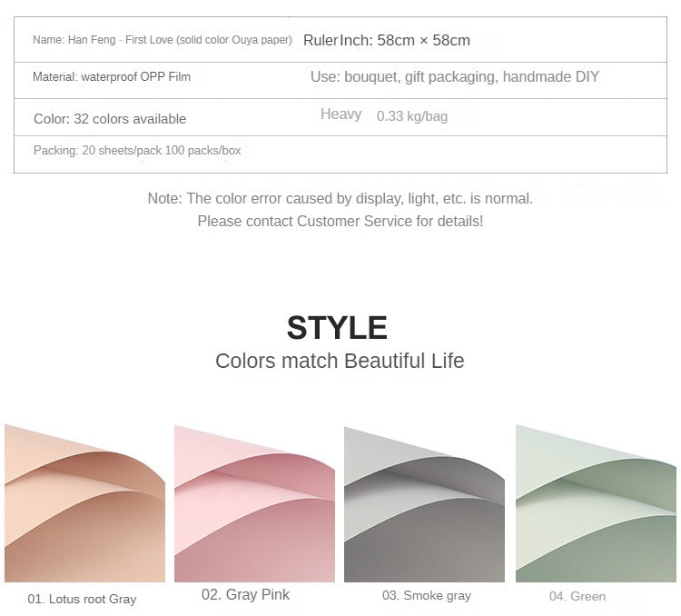Click 'Colors match Beautiful Life' subtitle
Viewport: 681px width, 616px height.
pyautogui.click(x=340, y=361)
